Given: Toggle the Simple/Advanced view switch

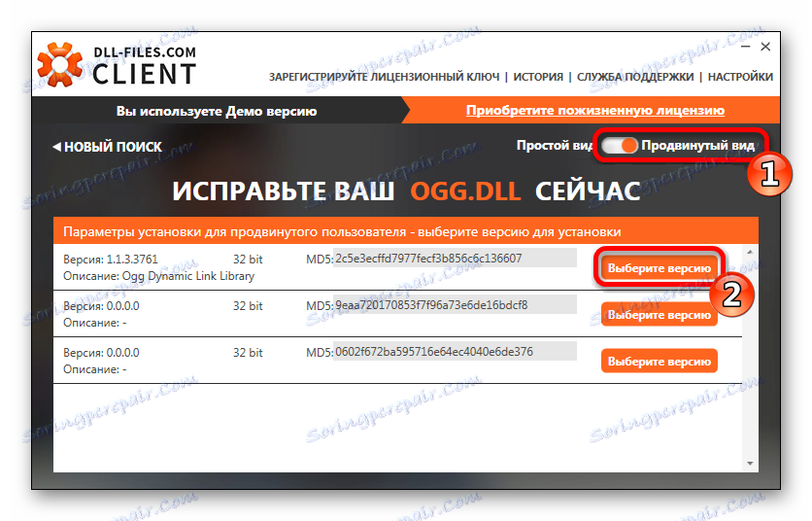Looking at the screenshot, I should tap(620, 145).
